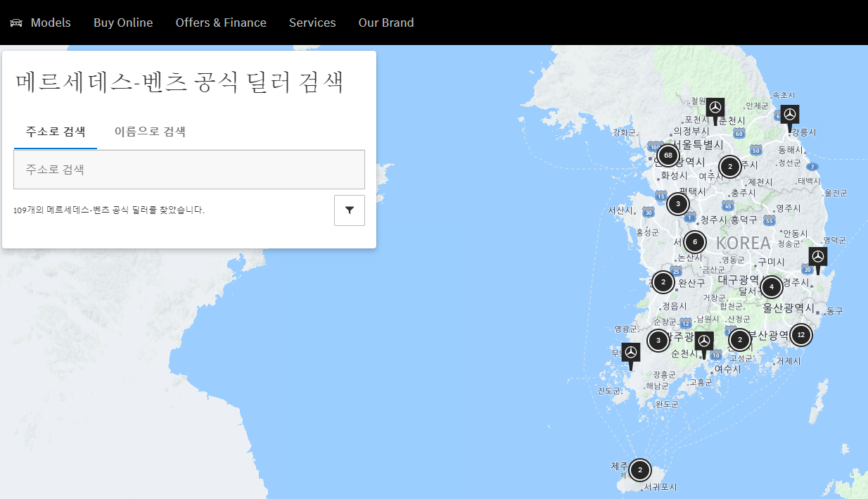
Task: Select the 3-dealer cluster near 평택시
Action: [677, 204]
